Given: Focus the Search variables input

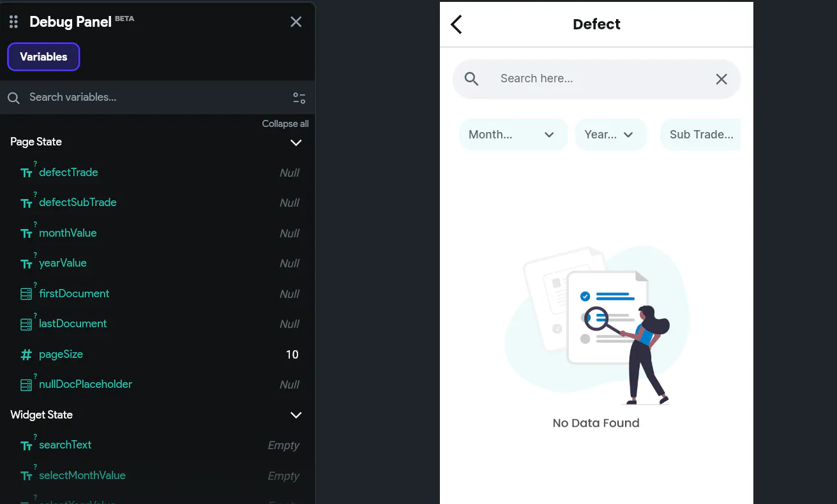Looking at the screenshot, I should tap(158, 98).
